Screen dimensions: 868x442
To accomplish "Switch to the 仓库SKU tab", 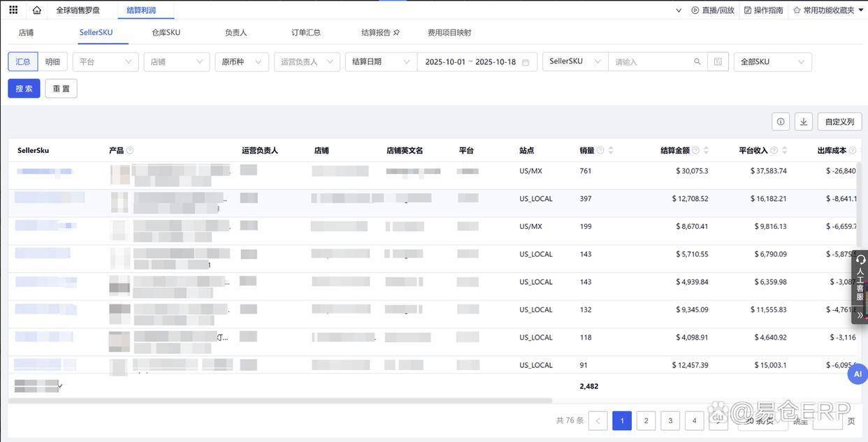I will pos(166,32).
